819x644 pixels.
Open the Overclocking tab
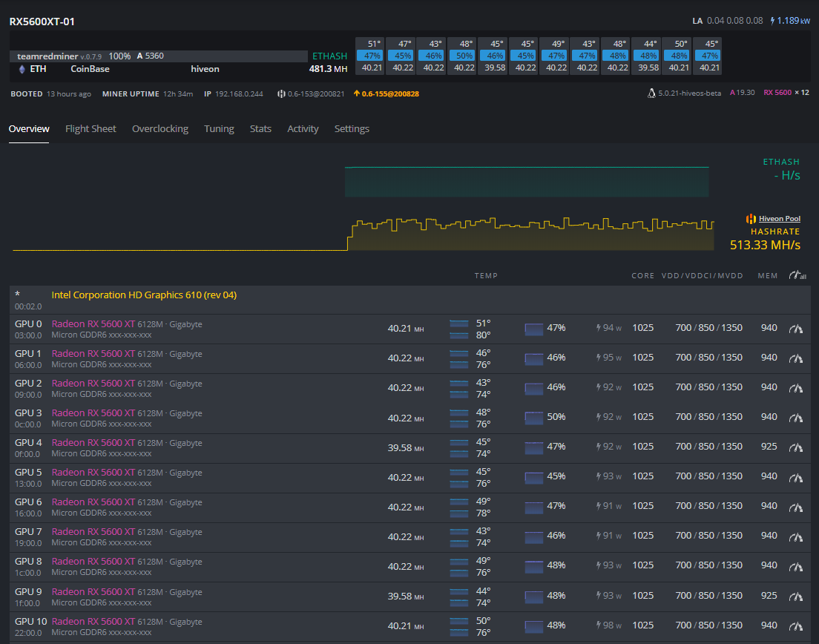pos(159,128)
